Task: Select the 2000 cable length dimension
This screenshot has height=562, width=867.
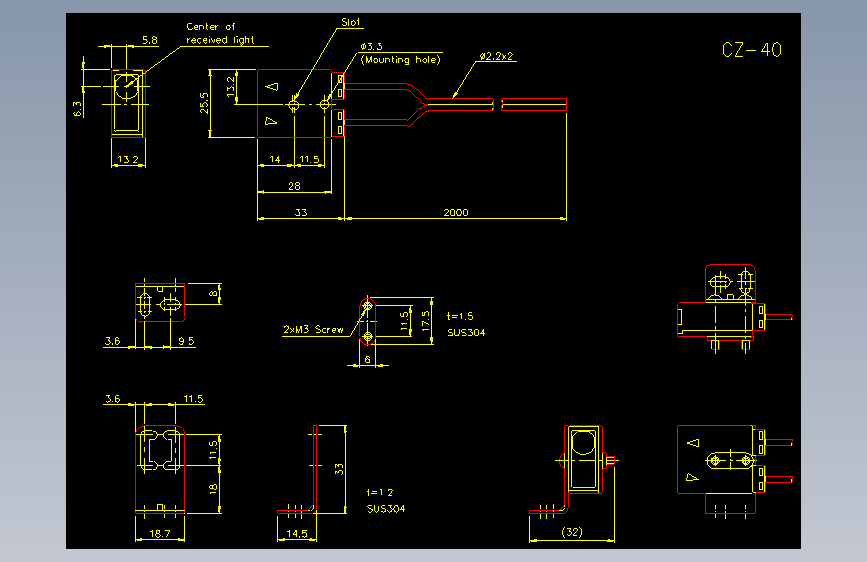Action: 456,212
